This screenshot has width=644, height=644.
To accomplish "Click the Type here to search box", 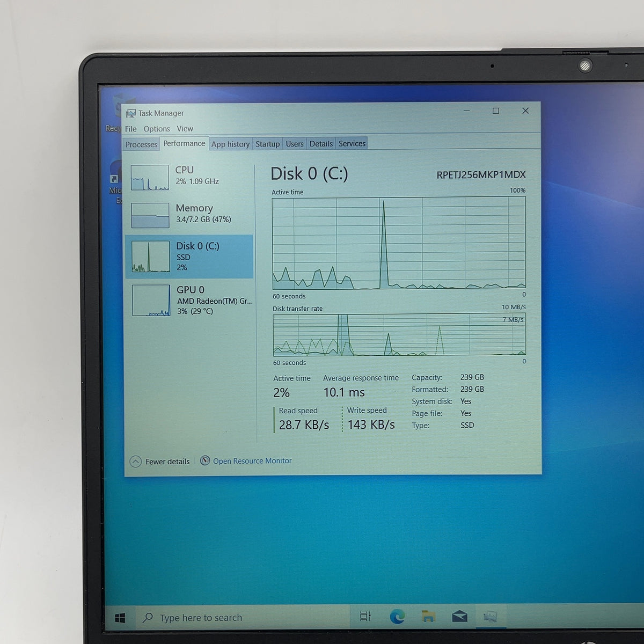I will point(241,618).
